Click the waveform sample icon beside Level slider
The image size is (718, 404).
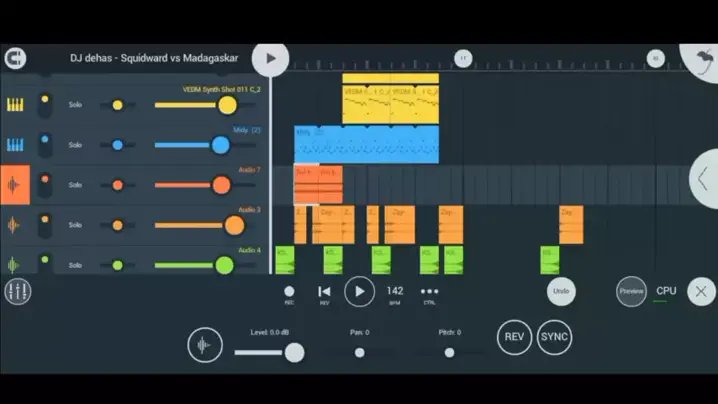coord(205,345)
